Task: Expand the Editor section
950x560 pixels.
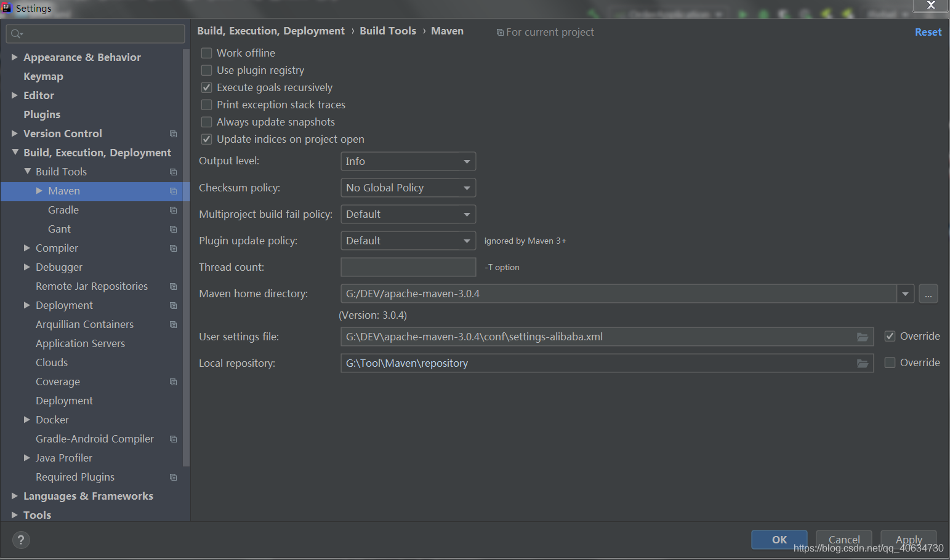Action: tap(15, 95)
